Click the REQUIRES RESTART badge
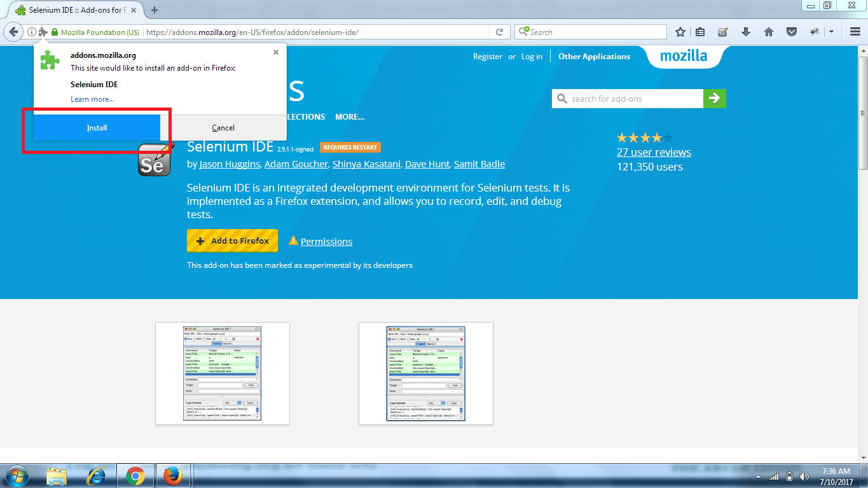Image resolution: width=868 pixels, height=488 pixels. 350,147
